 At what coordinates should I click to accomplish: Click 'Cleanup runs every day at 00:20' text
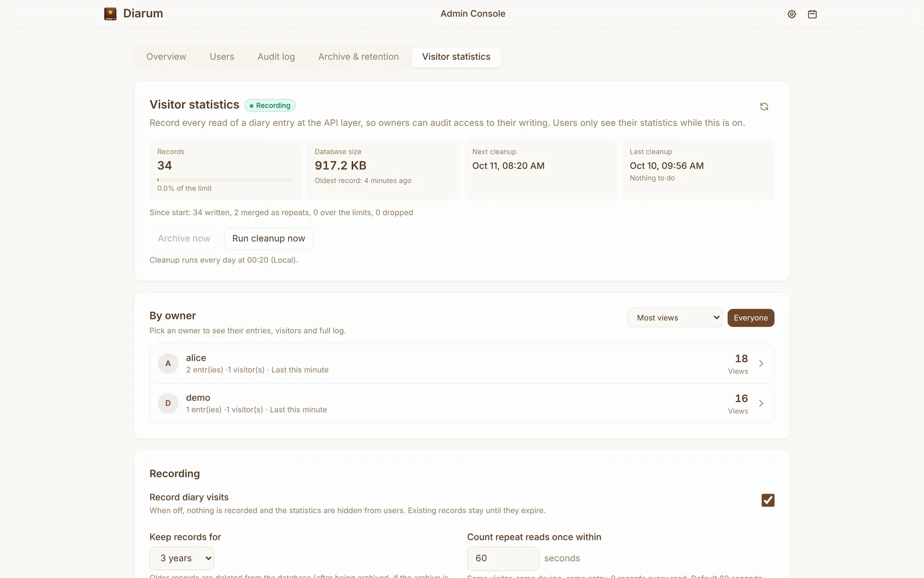coord(224,260)
